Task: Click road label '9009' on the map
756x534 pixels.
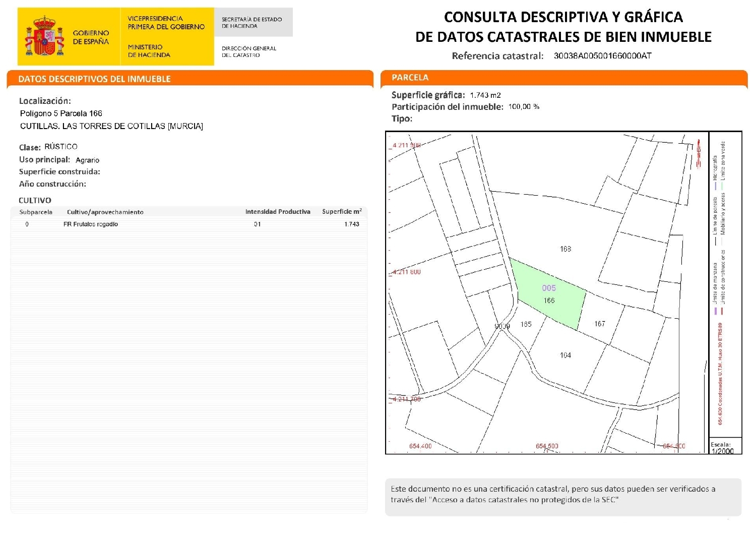Action: tap(502, 326)
